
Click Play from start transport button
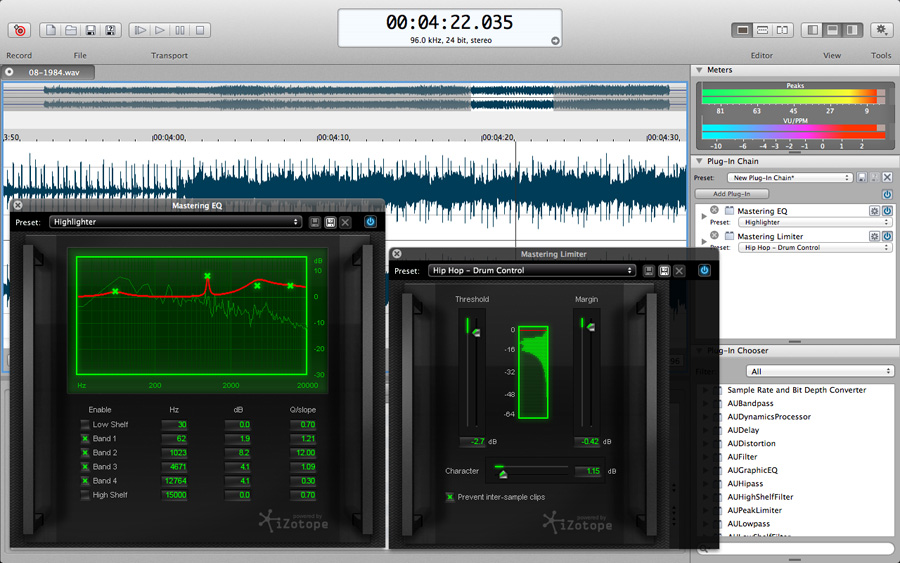[x=140, y=30]
